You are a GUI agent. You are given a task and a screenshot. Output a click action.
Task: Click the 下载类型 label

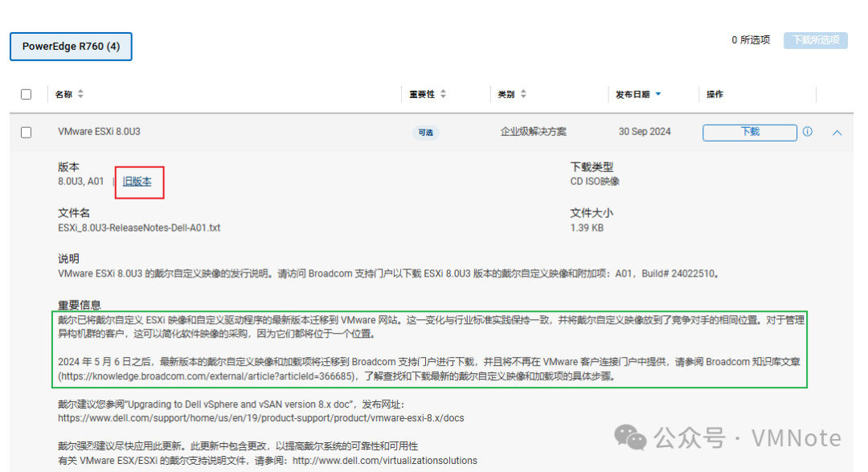(592, 166)
